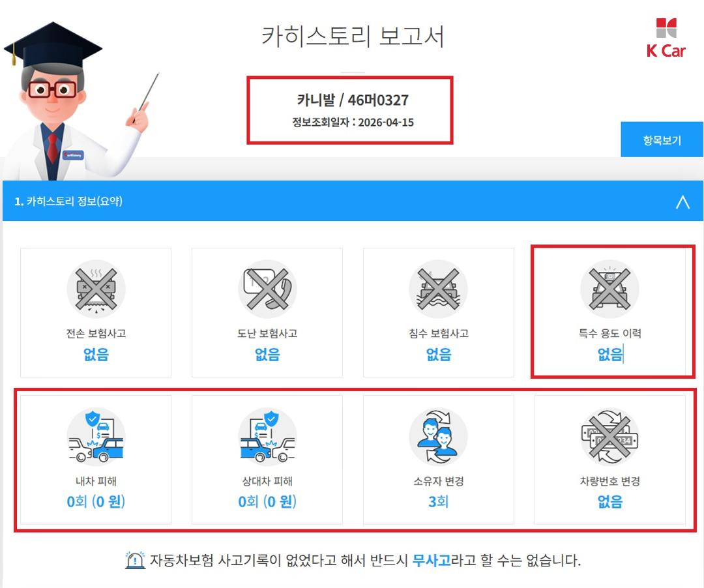Click the 카니발 / 46머0327 vehicle title
This screenshot has width=704, height=588.
pyautogui.click(x=353, y=100)
